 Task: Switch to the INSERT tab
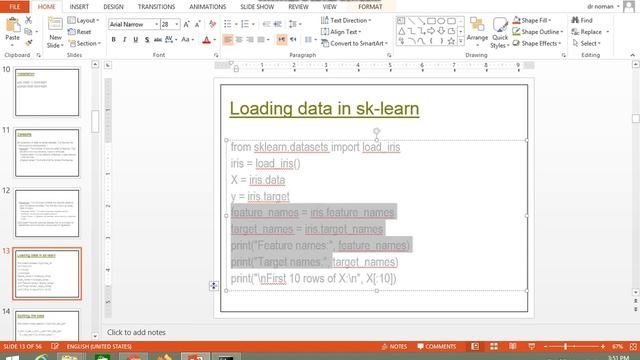point(79,7)
